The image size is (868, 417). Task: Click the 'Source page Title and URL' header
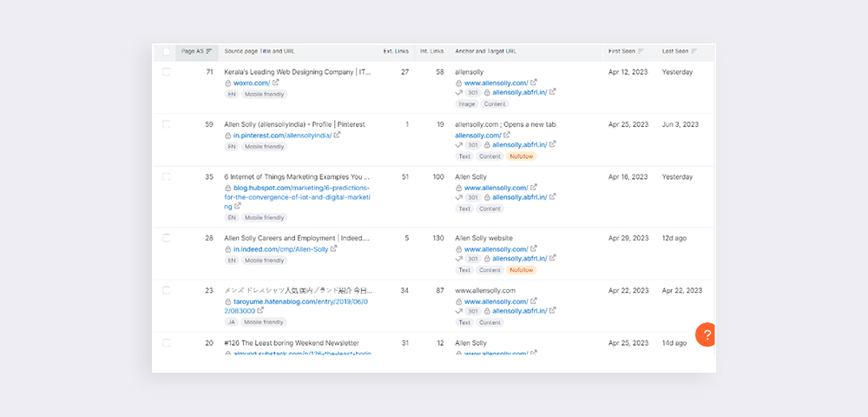pyautogui.click(x=260, y=51)
